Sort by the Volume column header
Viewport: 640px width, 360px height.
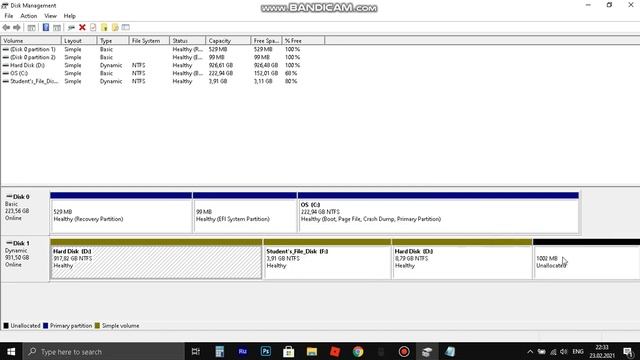point(31,41)
